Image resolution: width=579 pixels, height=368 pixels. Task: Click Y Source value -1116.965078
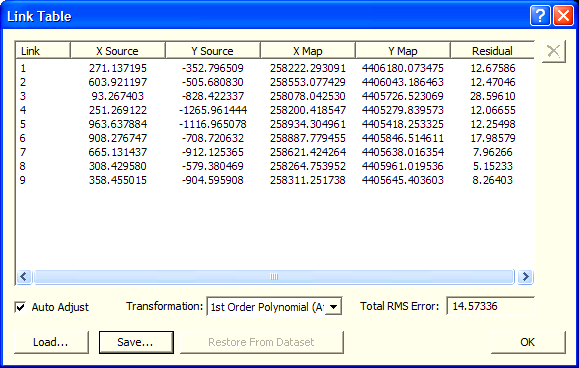213,124
